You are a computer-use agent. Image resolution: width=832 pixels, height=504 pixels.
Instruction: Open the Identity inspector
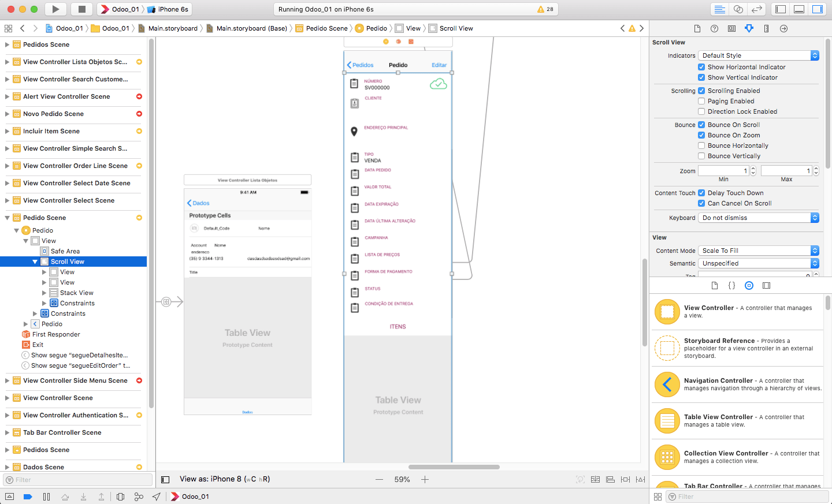point(732,28)
